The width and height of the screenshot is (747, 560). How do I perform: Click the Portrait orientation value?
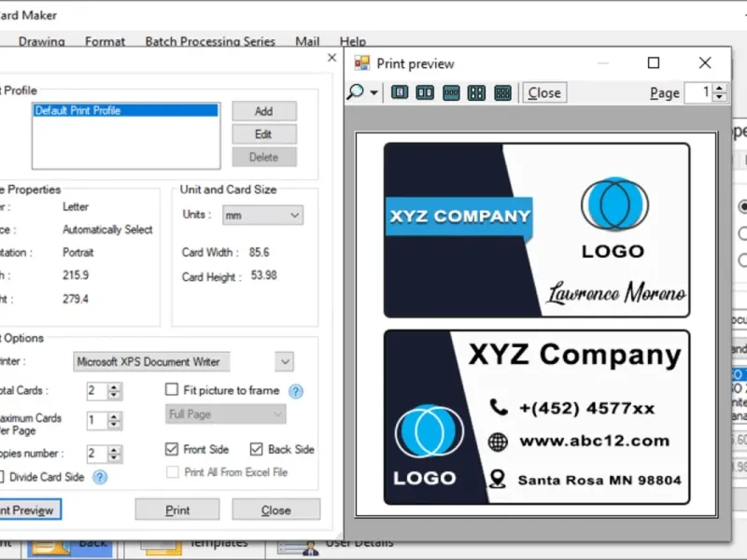[78, 252]
